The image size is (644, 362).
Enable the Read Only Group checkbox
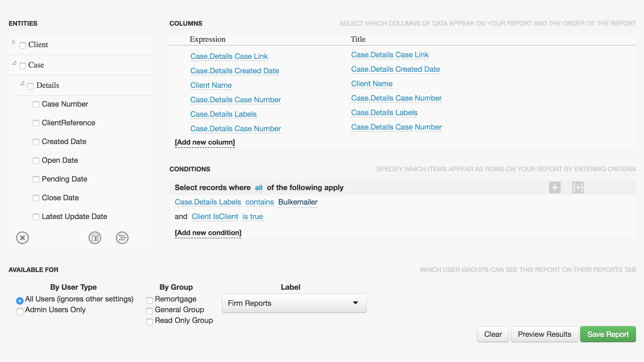150,322
